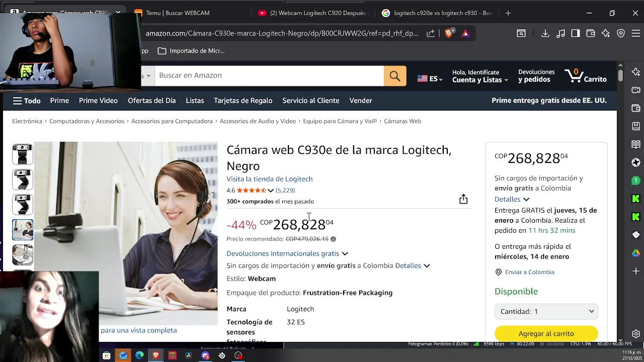Screen dimensions: 644x362
Task: Open the browser hamburger menu
Action: (636, 33)
